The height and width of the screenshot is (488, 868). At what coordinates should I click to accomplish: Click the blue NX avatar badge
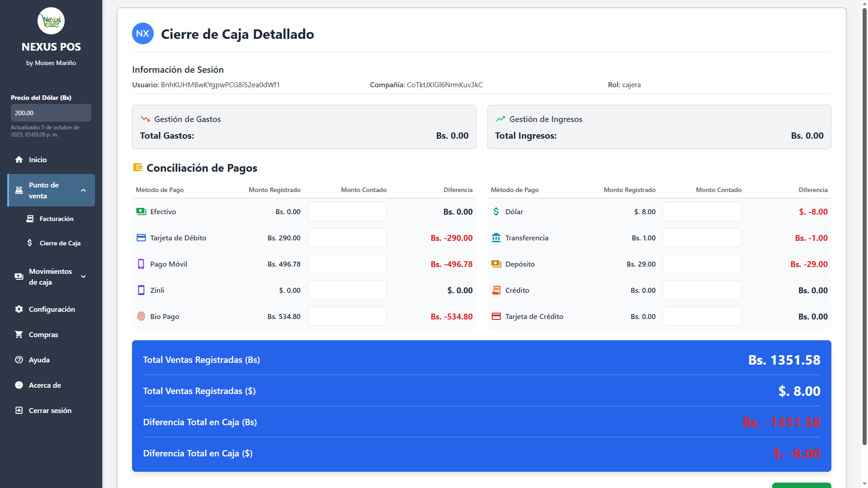point(142,34)
